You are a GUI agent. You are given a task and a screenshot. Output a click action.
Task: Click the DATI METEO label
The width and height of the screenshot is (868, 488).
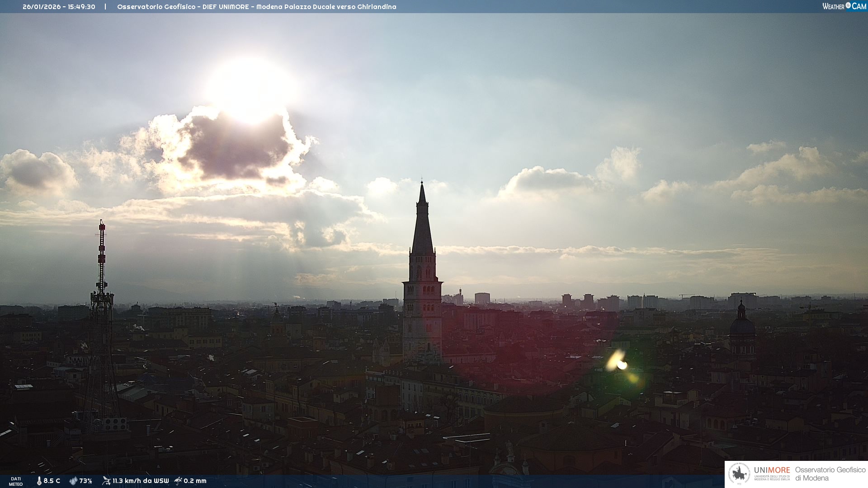(16, 481)
